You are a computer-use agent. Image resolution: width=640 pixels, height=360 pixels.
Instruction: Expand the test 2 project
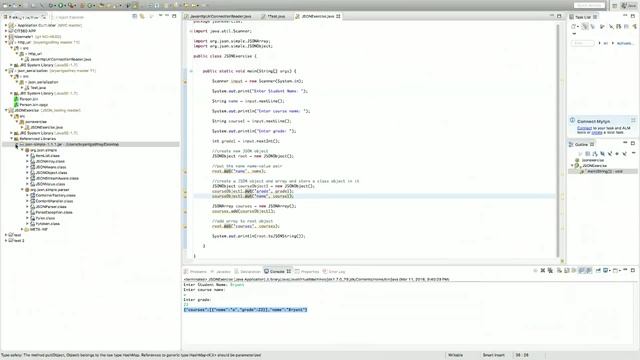click(6, 241)
